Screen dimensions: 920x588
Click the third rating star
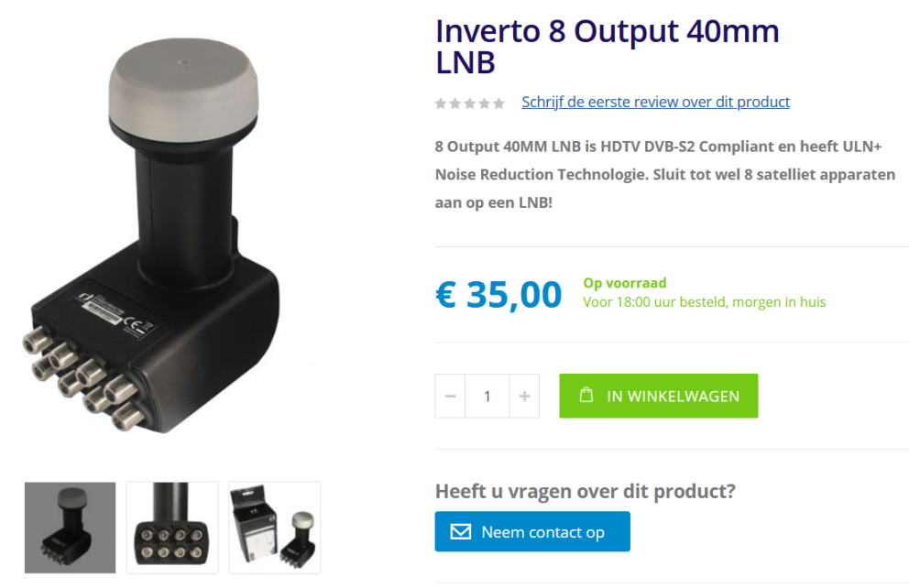tap(470, 103)
